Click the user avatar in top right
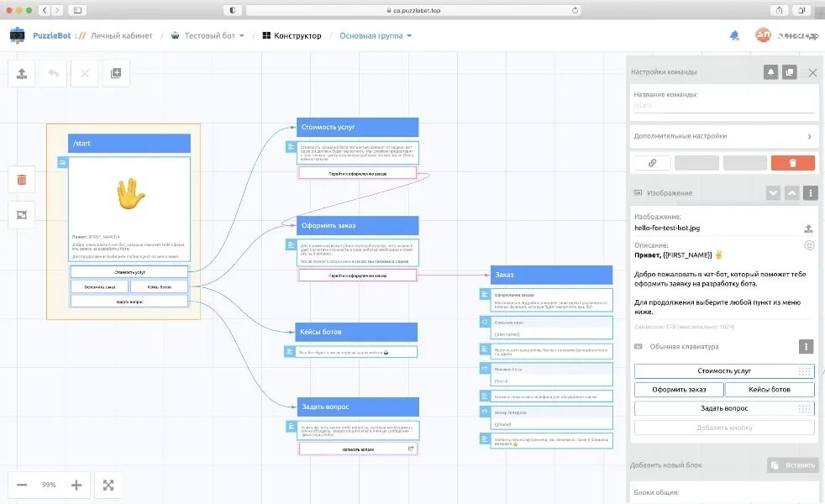 click(763, 35)
